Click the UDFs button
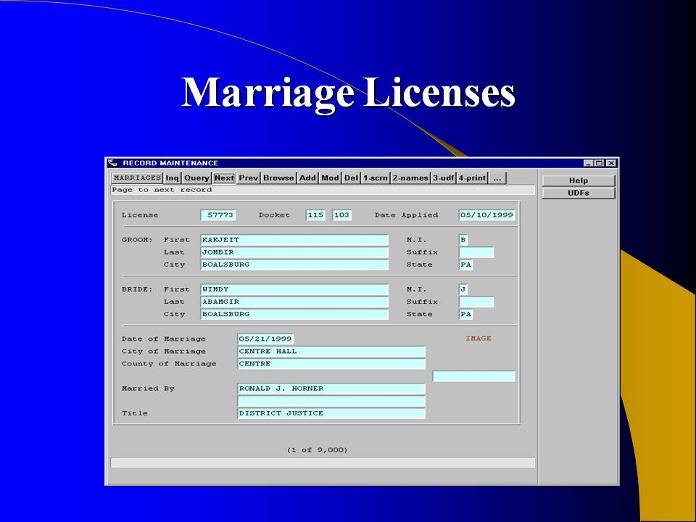696x522 pixels. [x=578, y=193]
